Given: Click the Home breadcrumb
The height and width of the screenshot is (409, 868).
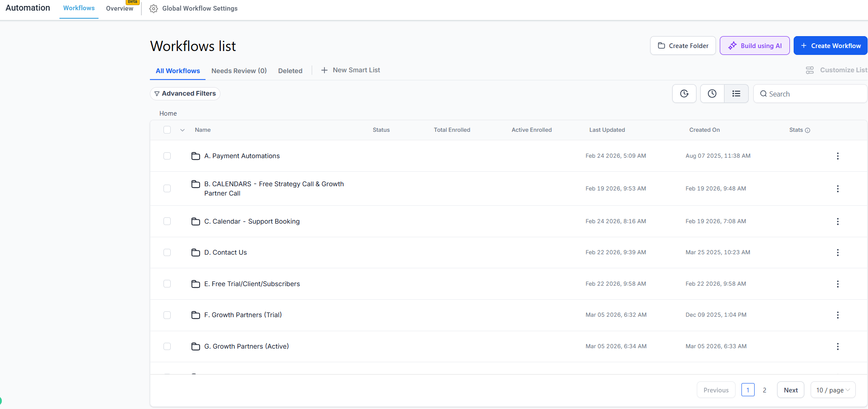Looking at the screenshot, I should 168,114.
